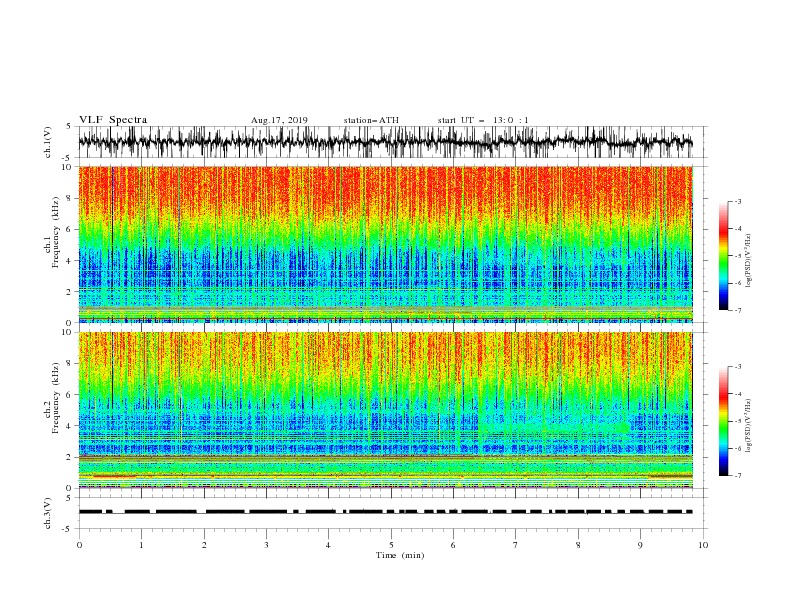This screenshot has width=792, height=612.
Task: Select the date 'Aug.17, 2019'
Action: click(279, 120)
